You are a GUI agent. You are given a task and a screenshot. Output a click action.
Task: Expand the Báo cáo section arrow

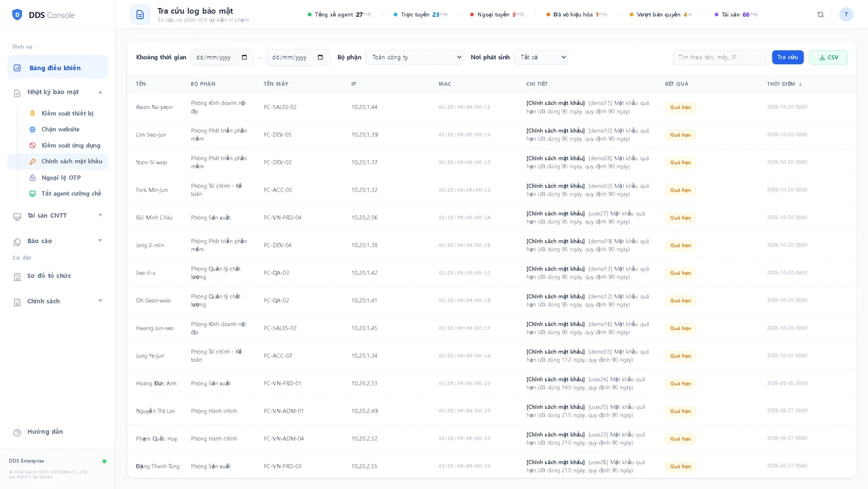click(x=100, y=241)
